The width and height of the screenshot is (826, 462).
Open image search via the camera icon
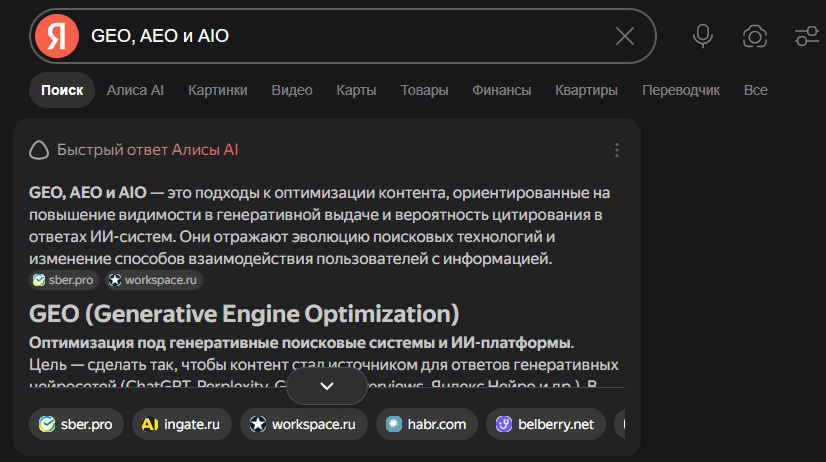pos(755,36)
